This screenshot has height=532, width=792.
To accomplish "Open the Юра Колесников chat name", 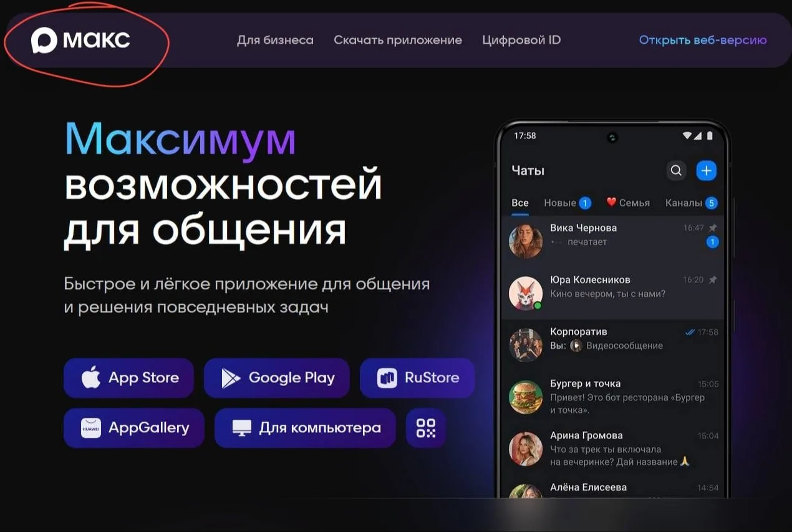I will coord(590,279).
